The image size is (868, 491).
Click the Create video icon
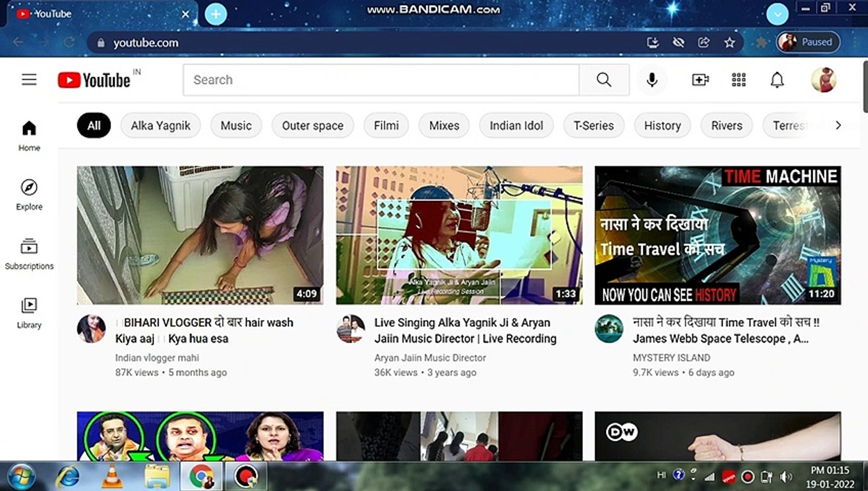tap(699, 80)
